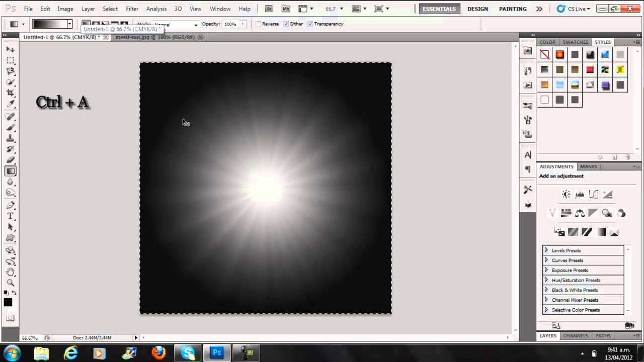Select the Zoom tool
This screenshot has height=362, width=644.
[x=10, y=283]
